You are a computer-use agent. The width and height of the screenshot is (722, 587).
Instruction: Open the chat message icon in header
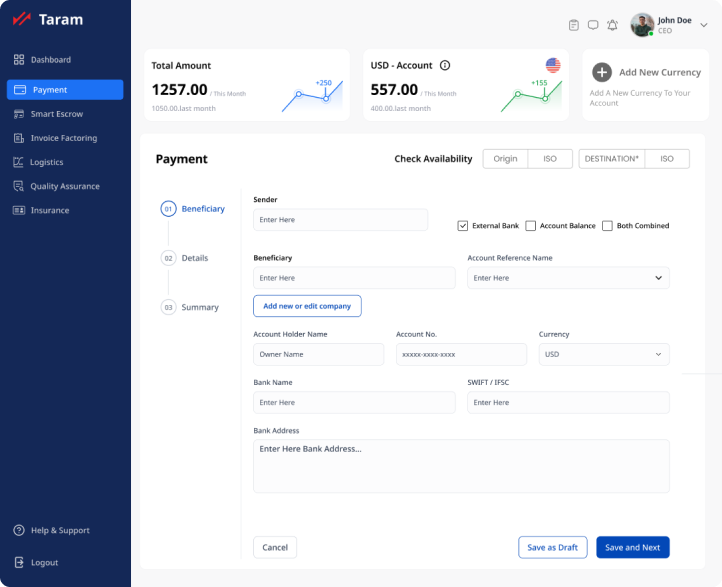(x=593, y=25)
